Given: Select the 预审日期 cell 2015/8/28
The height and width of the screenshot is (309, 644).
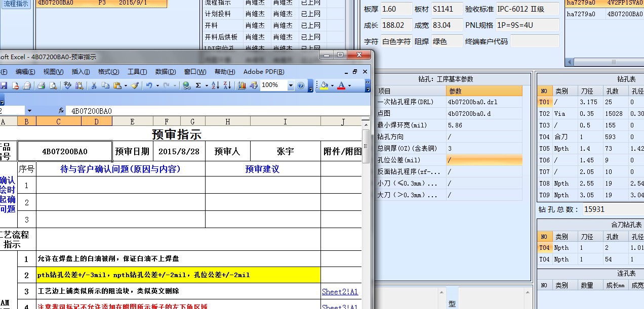Looking at the screenshot, I should [179, 151].
